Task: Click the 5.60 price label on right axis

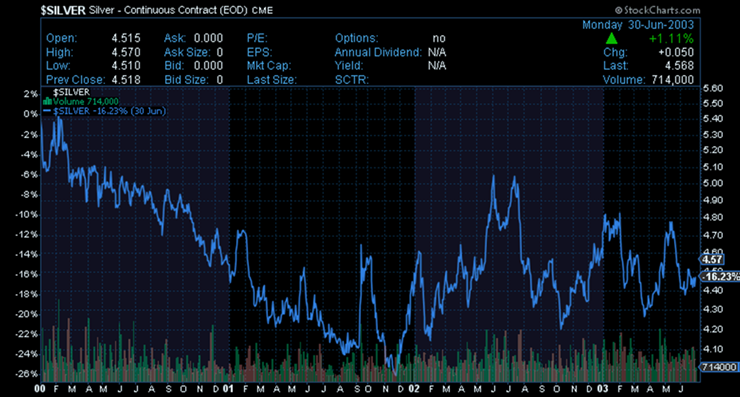Action: [713, 88]
